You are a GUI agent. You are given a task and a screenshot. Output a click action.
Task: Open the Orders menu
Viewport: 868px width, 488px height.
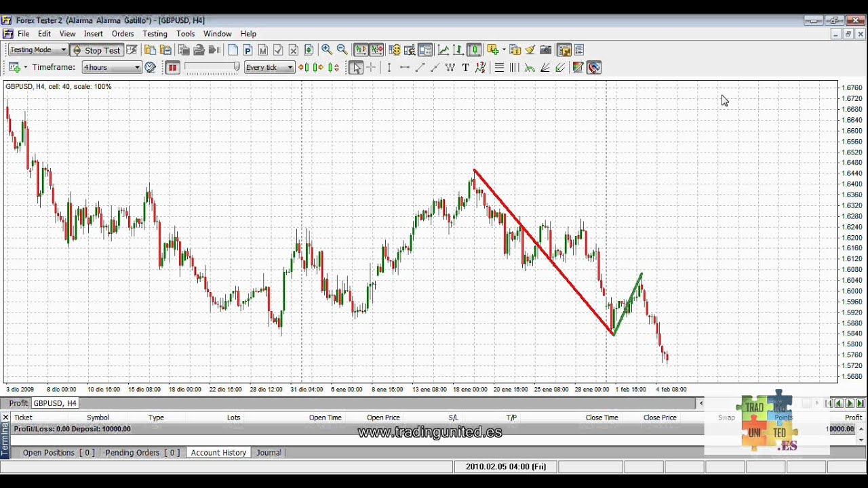(x=123, y=34)
